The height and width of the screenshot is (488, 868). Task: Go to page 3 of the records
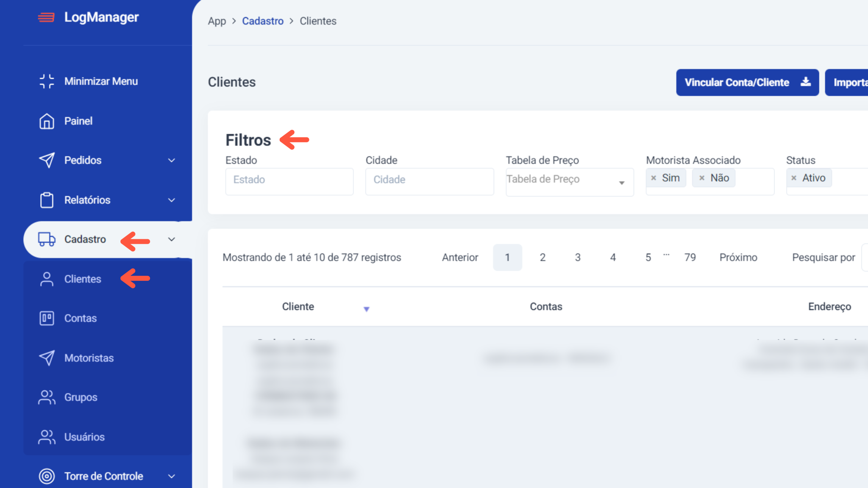point(578,257)
